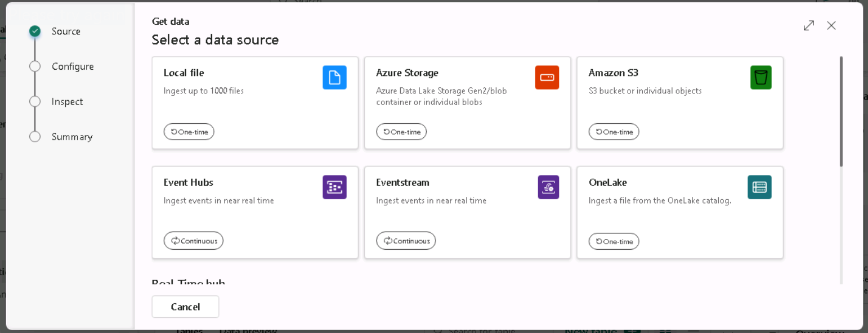Click One-time badge on Azure Storage card

[x=401, y=132]
